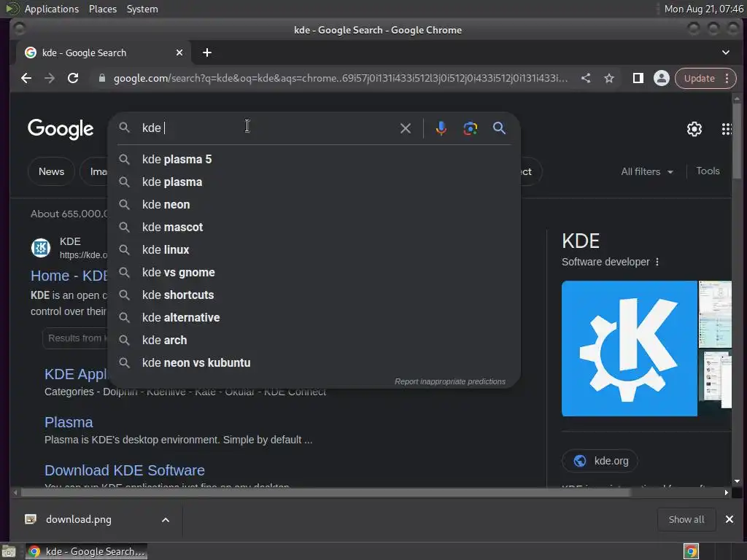
Task: Click the vertical page scrollbar
Action: [x=737, y=141]
